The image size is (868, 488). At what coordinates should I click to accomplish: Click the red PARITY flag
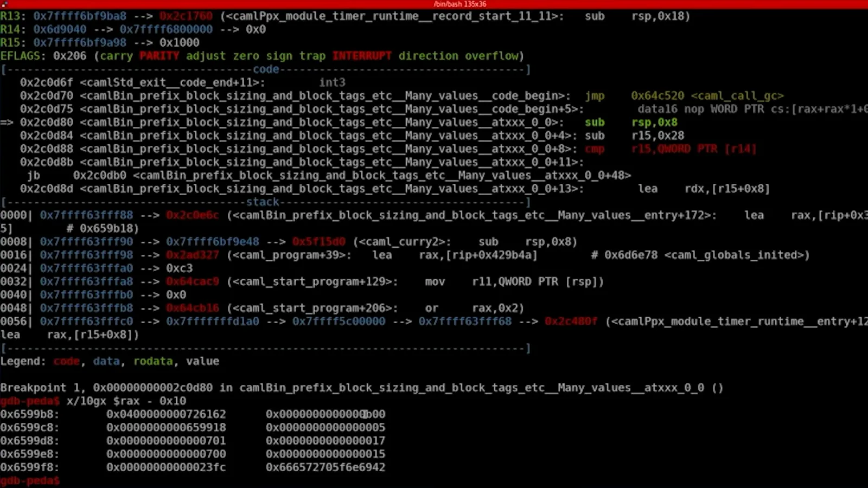(x=159, y=56)
